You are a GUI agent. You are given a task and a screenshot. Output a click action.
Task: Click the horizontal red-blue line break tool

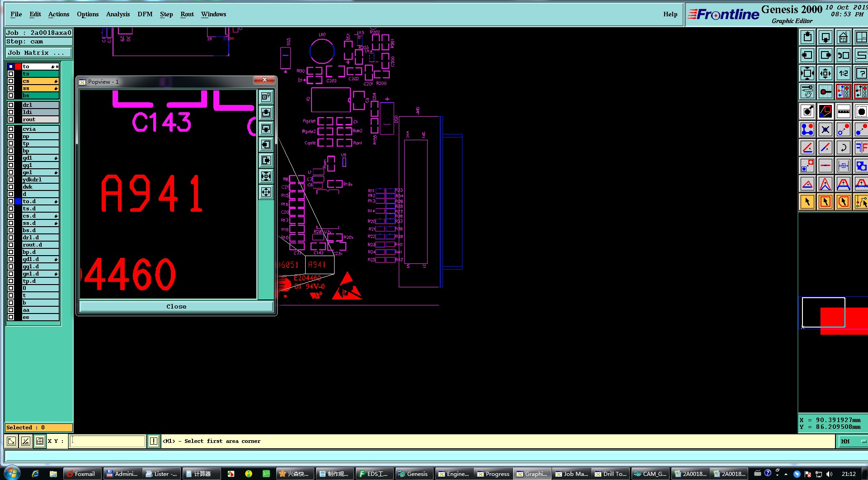point(826,166)
